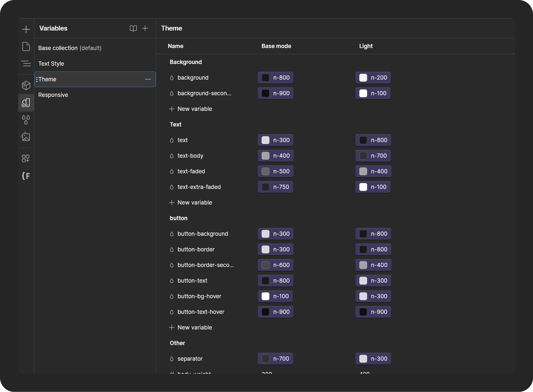This screenshot has width=533, height=392.
Task: Open the variables documentation book icon
Action: coord(133,28)
